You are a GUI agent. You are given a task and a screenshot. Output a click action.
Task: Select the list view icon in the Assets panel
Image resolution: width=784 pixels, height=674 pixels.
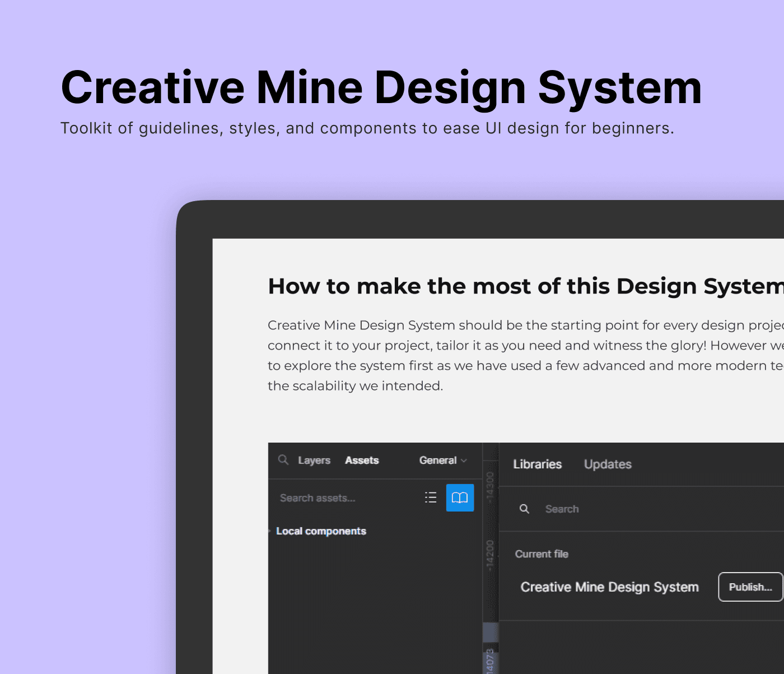(430, 498)
